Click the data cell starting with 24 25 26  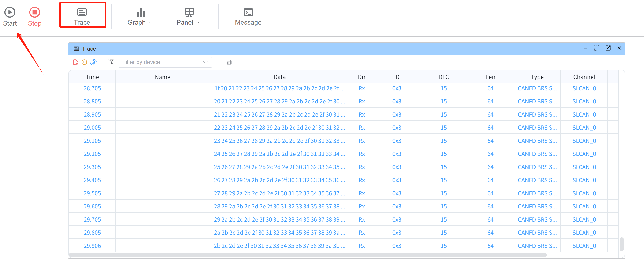pyautogui.click(x=279, y=154)
